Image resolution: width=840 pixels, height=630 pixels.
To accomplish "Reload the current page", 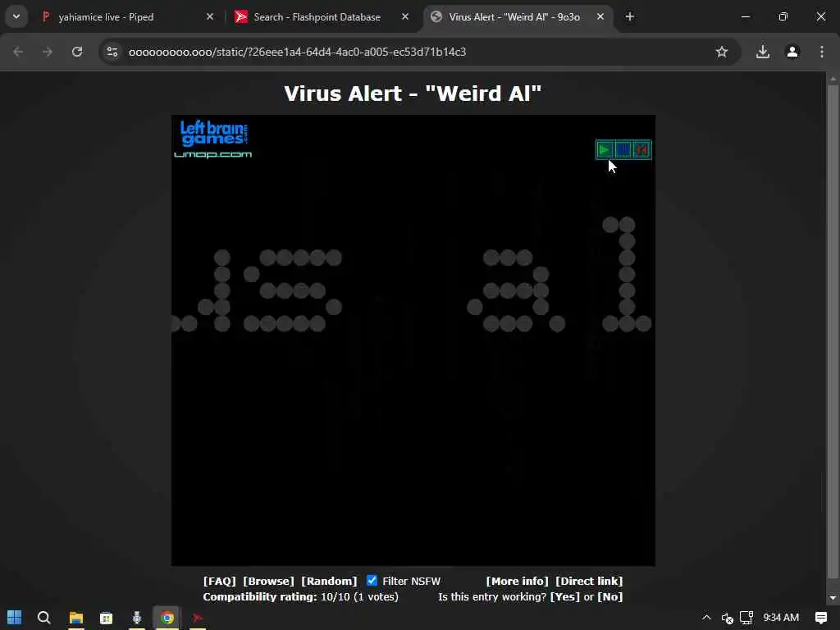I will click(x=77, y=52).
